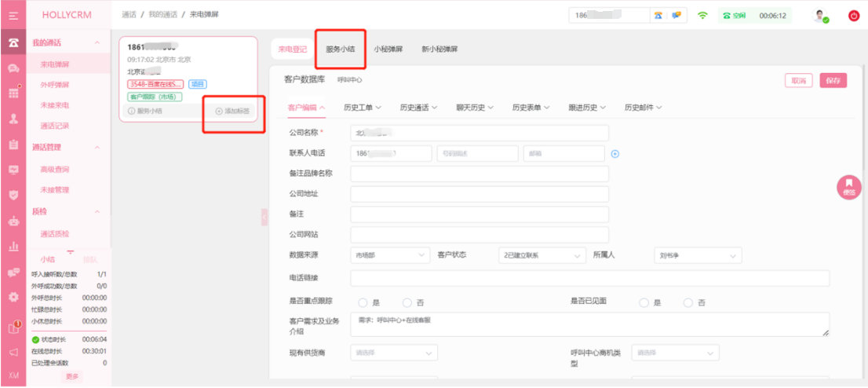Open the 呼叫中心商机类型 dropdown
The height and width of the screenshot is (388, 868).
coord(676,353)
